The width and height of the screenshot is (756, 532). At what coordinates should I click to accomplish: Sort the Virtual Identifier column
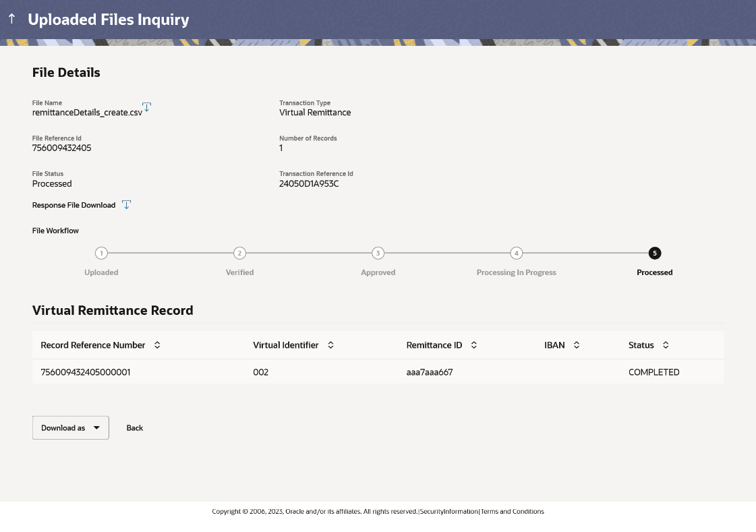click(x=330, y=345)
